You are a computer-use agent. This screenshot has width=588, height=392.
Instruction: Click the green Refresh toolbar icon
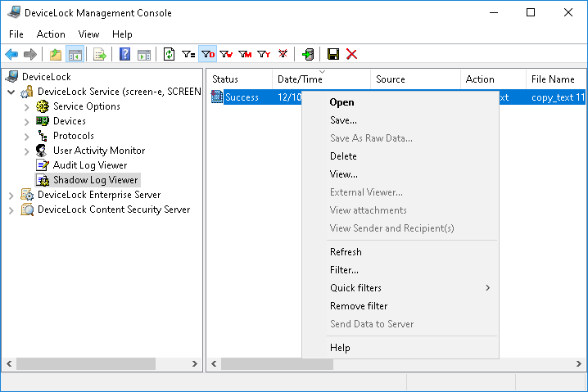(x=170, y=55)
